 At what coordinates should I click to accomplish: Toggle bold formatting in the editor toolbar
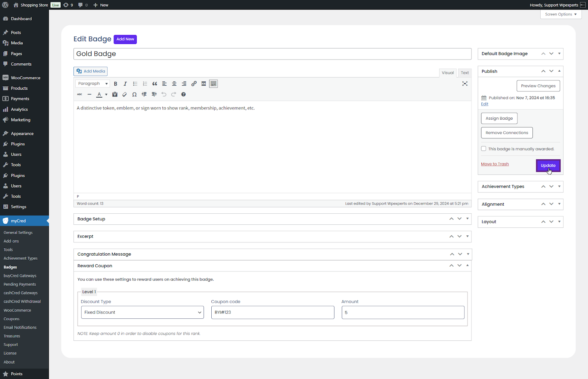coord(115,84)
